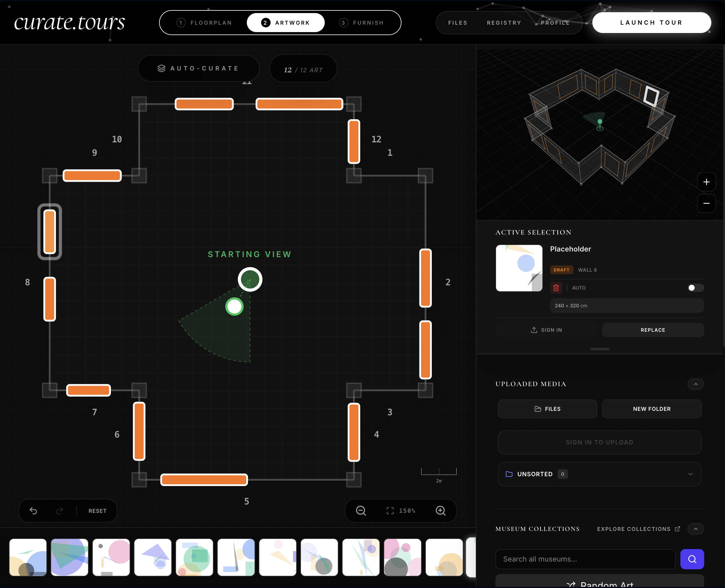The width and height of the screenshot is (725, 588).
Task: Expand the Unsorted folder dropdown
Action: point(691,474)
